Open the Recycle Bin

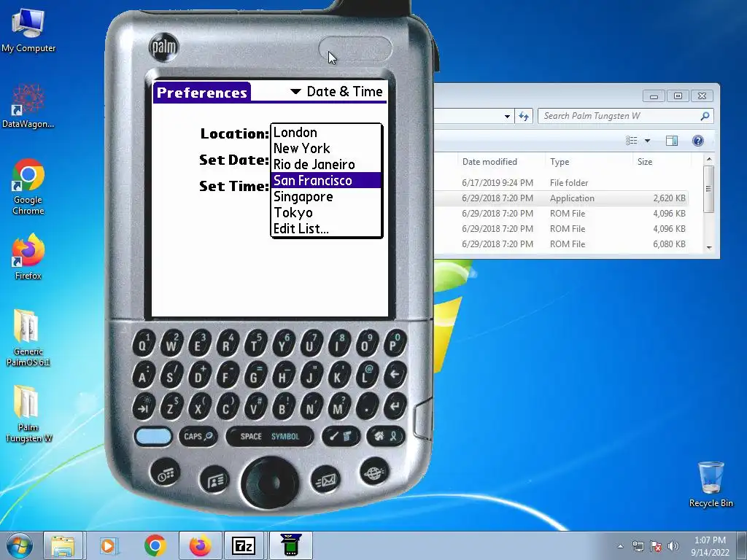click(x=711, y=484)
